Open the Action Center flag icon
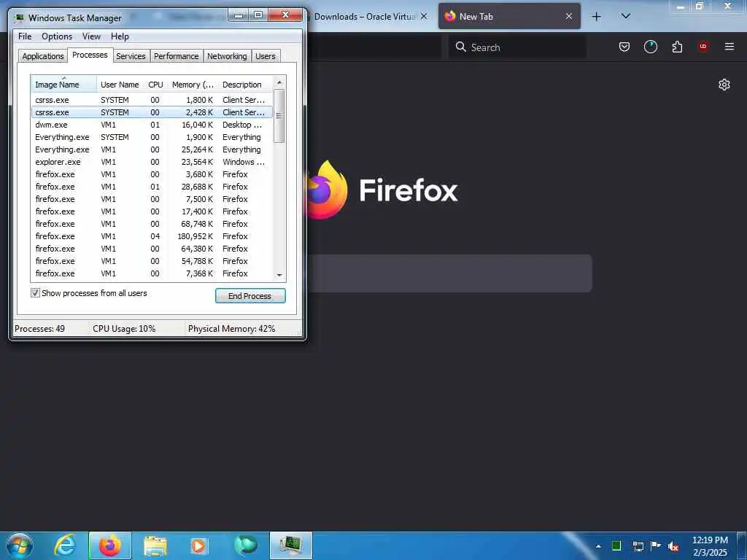This screenshot has height=560, width=747. (656, 545)
